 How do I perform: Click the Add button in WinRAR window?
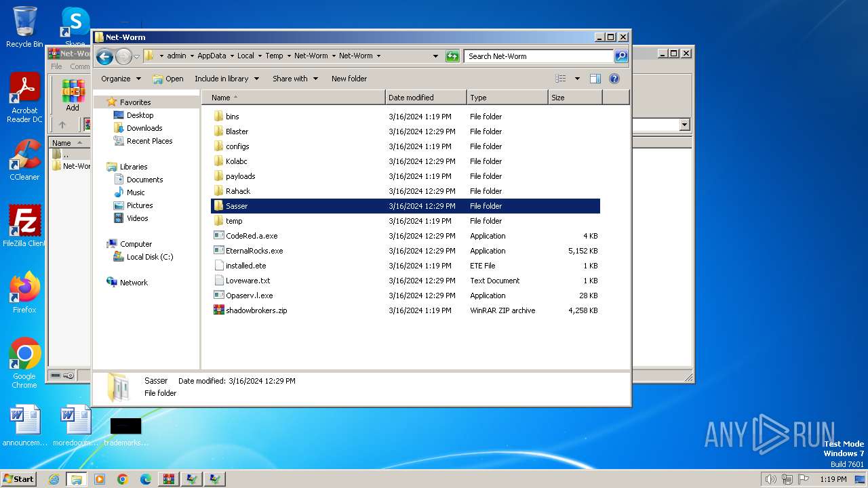(73, 95)
